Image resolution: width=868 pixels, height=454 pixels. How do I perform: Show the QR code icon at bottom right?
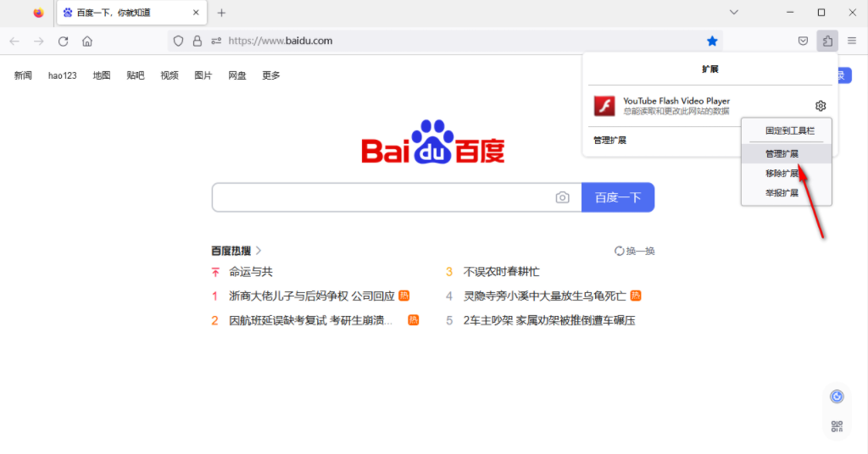click(x=837, y=426)
